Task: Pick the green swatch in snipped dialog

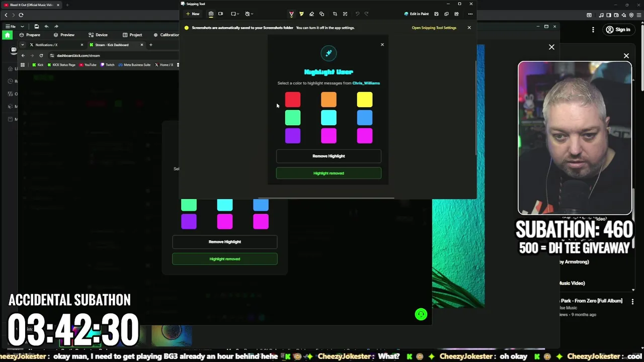Action: (293, 118)
